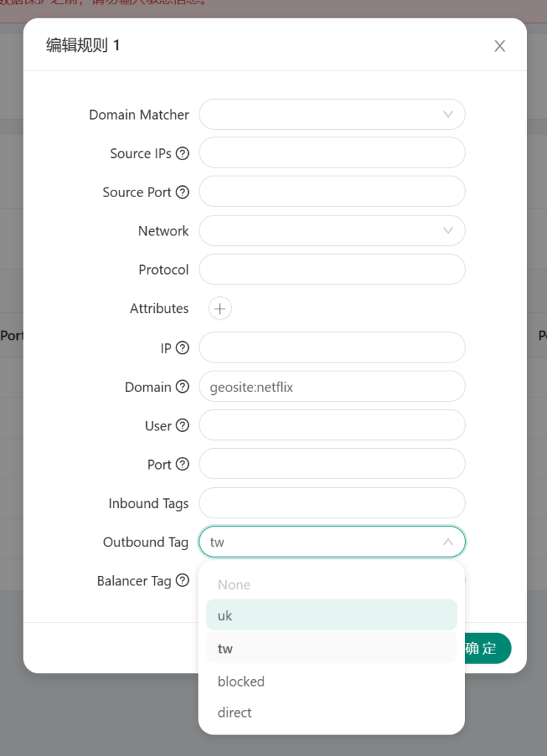Select None in the outbound list
The image size is (547, 756).
(331, 585)
